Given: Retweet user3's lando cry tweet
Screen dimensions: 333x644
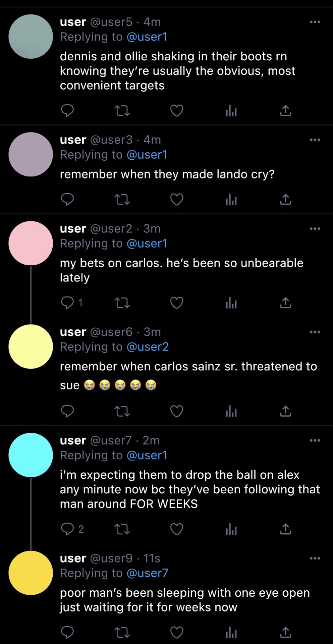Looking at the screenshot, I should (122, 199).
